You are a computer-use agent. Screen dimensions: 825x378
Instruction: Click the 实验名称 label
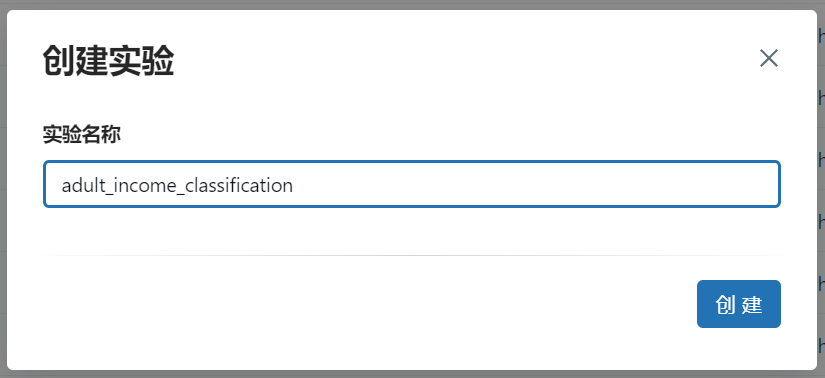(x=82, y=135)
